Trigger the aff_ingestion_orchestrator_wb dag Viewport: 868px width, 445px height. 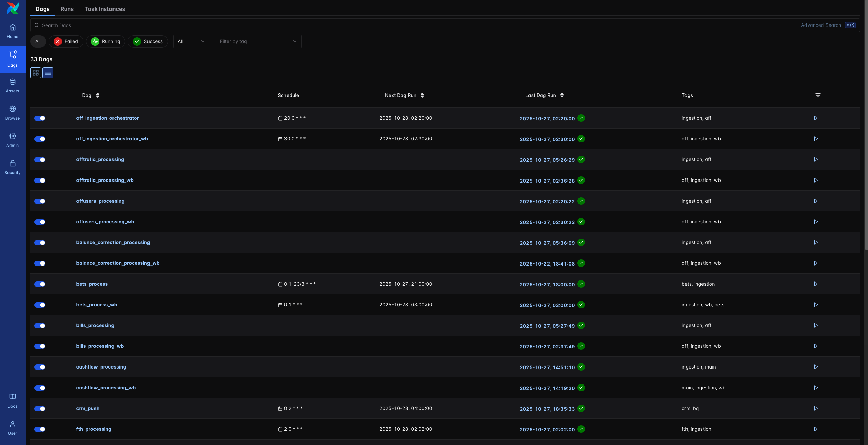point(816,139)
